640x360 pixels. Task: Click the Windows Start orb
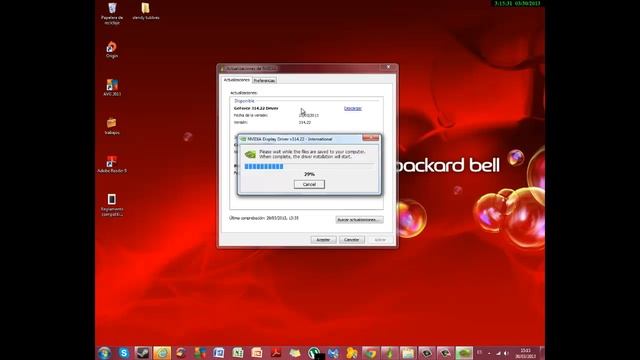[104, 353]
